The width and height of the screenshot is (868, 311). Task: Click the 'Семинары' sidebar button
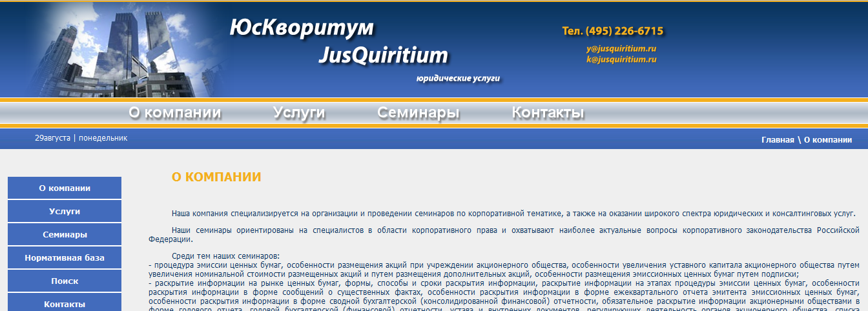65,234
